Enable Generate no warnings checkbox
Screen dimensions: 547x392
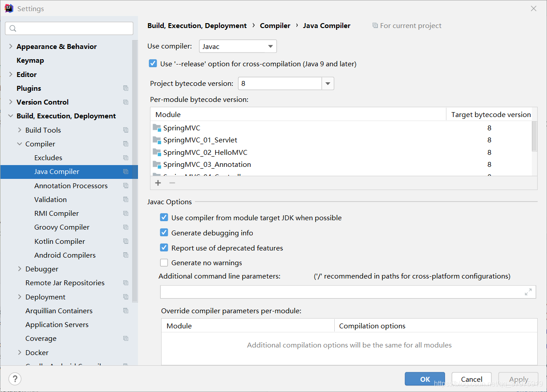pyautogui.click(x=164, y=263)
